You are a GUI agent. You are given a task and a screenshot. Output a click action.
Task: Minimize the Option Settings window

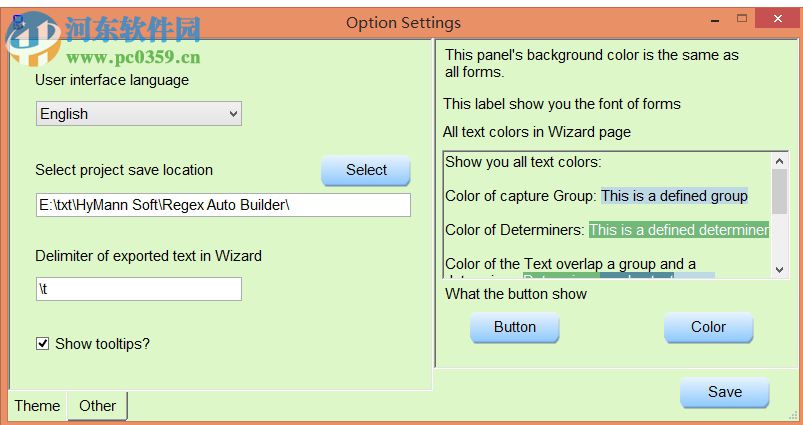coord(714,20)
